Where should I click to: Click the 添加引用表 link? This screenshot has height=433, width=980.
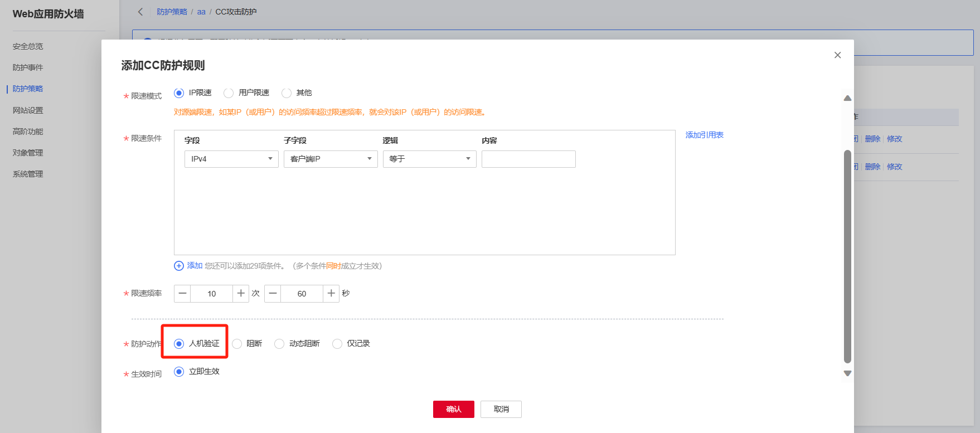[x=704, y=135]
